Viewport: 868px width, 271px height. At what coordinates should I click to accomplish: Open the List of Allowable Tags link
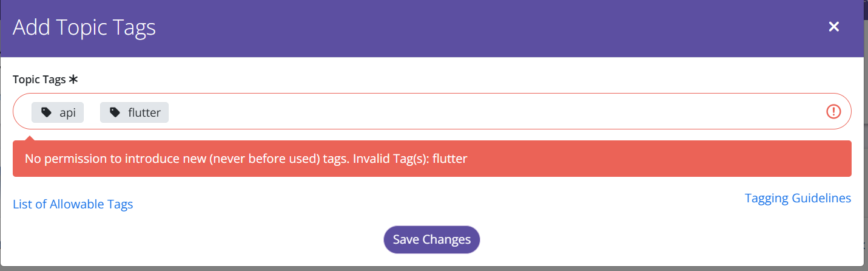coord(73,204)
